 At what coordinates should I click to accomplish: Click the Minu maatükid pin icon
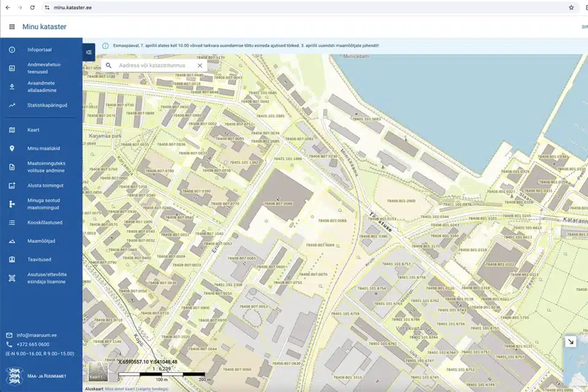(x=12, y=149)
